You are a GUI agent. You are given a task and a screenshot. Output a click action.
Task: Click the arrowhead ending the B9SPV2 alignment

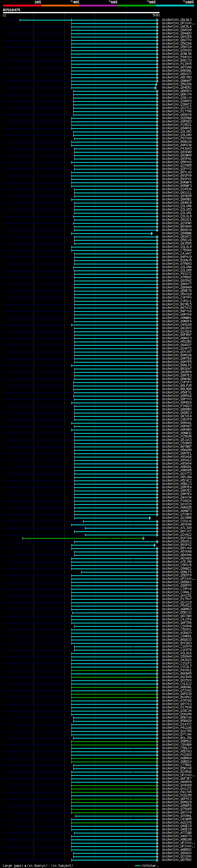[155, 545]
